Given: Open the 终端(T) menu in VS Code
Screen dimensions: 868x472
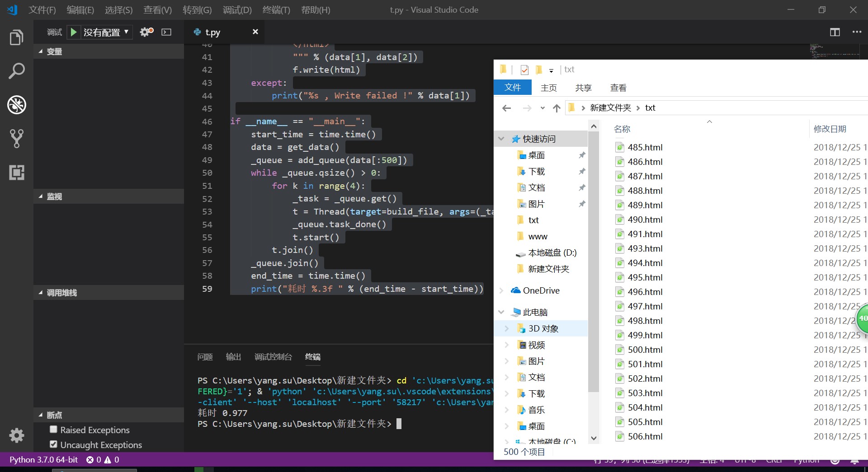Looking at the screenshot, I should click(276, 10).
